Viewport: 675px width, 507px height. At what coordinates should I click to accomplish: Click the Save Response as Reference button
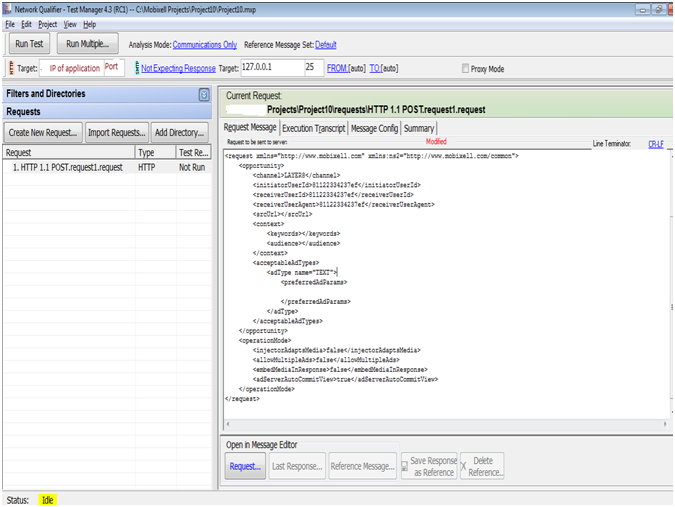click(428, 466)
